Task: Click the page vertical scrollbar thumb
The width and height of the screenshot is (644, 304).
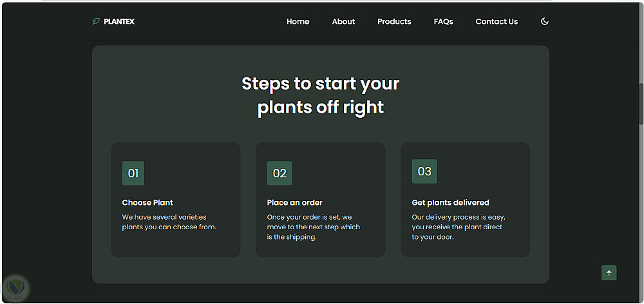Action: [x=641, y=103]
